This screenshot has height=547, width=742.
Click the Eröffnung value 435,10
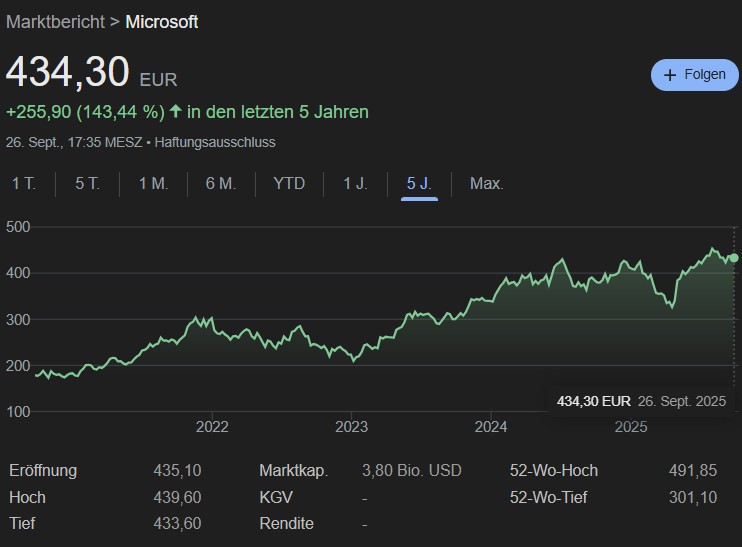[177, 470]
